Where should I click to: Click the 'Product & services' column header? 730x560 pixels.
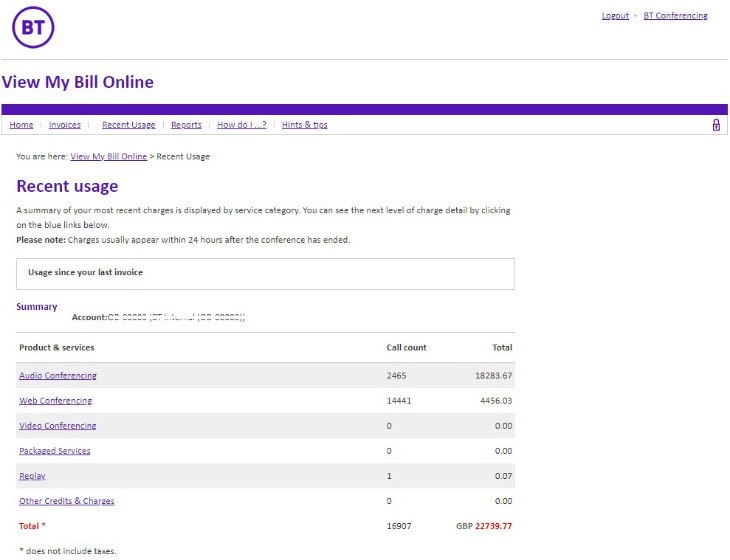[57, 348]
